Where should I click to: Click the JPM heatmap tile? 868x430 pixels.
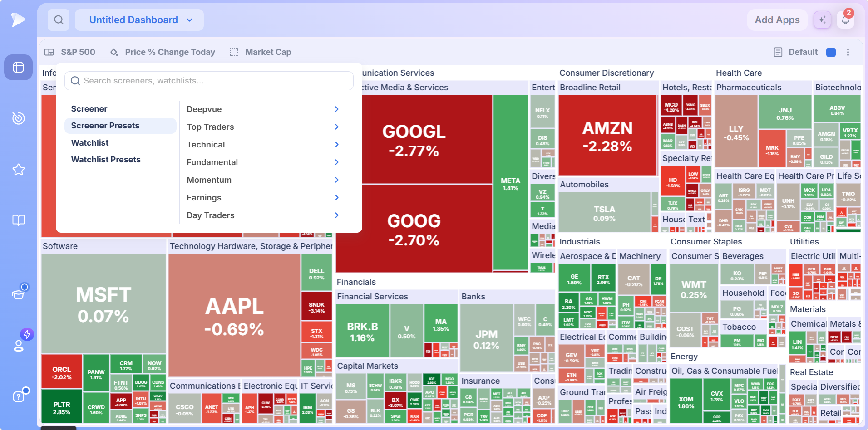(486, 338)
